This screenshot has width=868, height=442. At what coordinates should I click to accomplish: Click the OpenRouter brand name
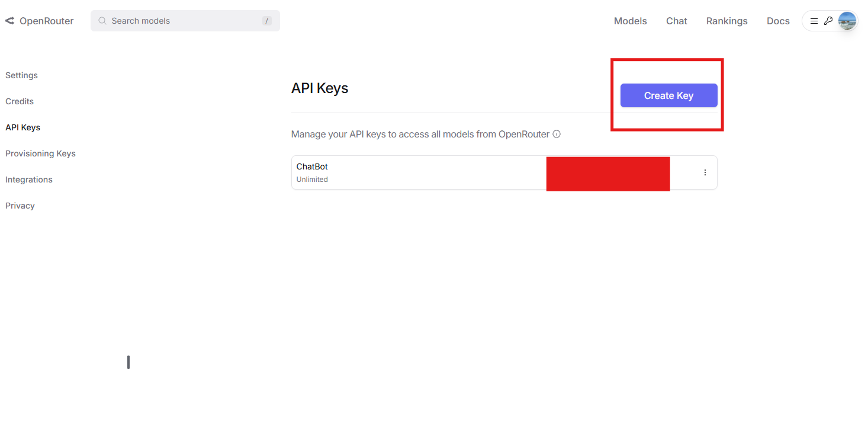point(47,21)
